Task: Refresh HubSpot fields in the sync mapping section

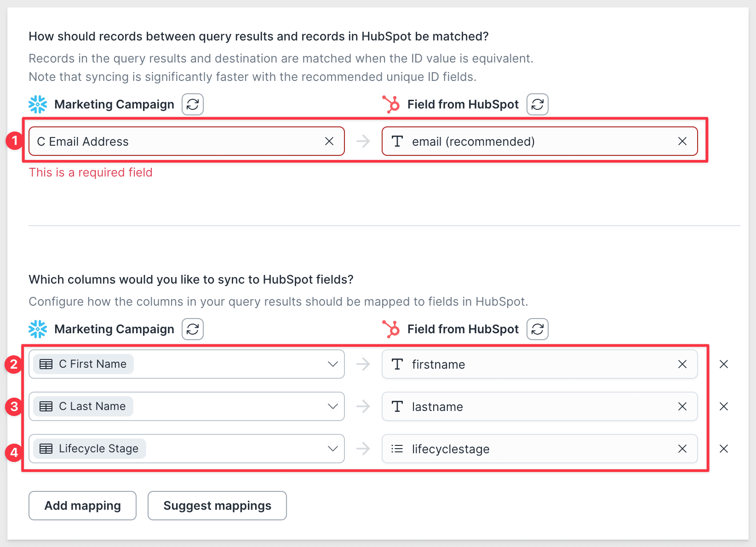Action: [537, 329]
